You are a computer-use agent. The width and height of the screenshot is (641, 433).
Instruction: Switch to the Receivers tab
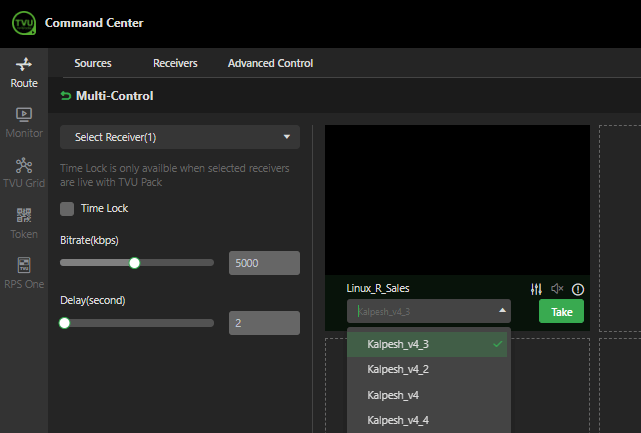tap(175, 63)
